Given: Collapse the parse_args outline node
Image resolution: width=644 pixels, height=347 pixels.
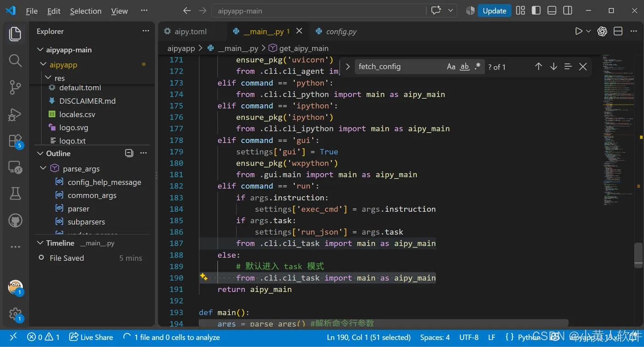Looking at the screenshot, I should coord(43,168).
